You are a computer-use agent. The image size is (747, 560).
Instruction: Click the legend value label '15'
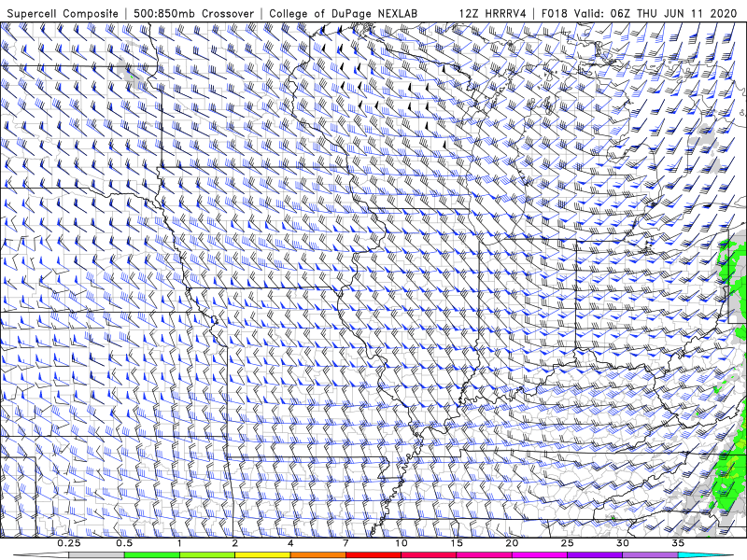[x=457, y=543]
